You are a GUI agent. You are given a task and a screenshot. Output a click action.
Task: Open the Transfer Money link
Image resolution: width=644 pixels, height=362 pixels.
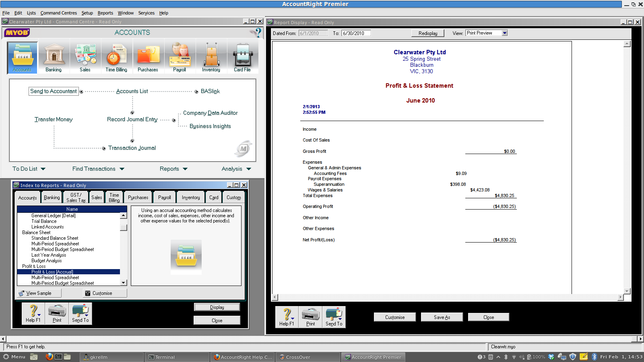pyautogui.click(x=54, y=119)
